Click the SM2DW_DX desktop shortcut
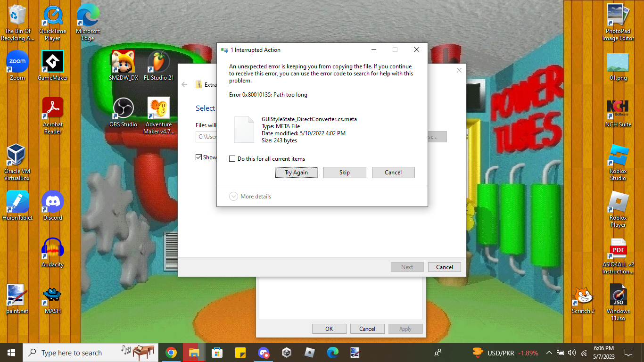The width and height of the screenshot is (644, 362). [124, 66]
